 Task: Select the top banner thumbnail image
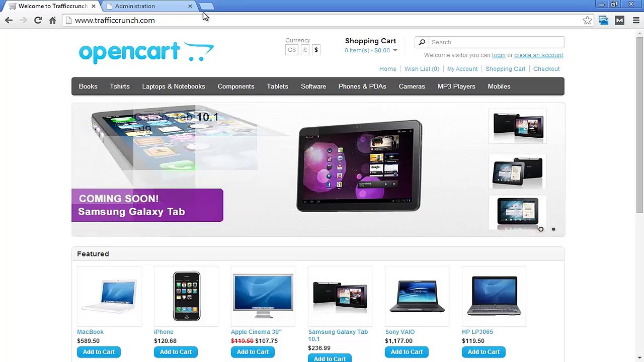(x=518, y=126)
